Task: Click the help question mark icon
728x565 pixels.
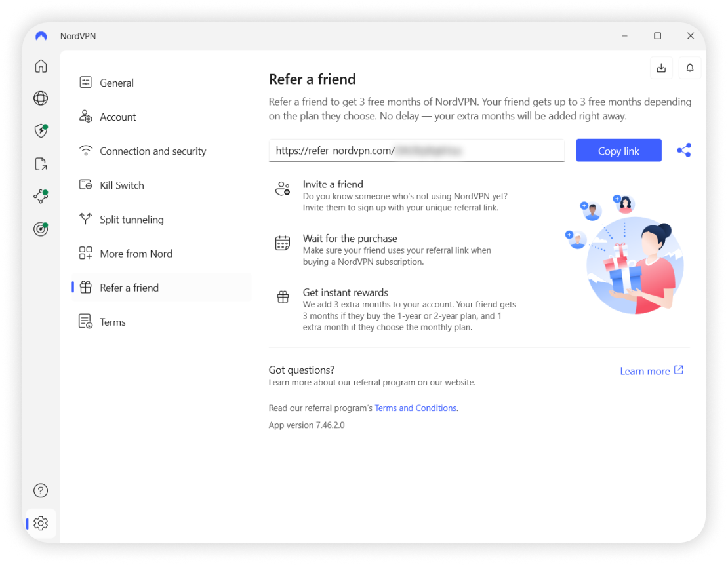Action: 41,490
